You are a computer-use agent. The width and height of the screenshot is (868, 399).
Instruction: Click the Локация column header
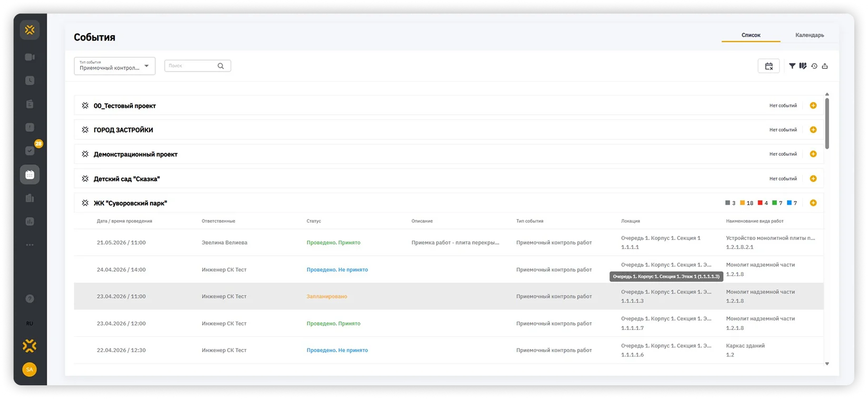tap(631, 221)
